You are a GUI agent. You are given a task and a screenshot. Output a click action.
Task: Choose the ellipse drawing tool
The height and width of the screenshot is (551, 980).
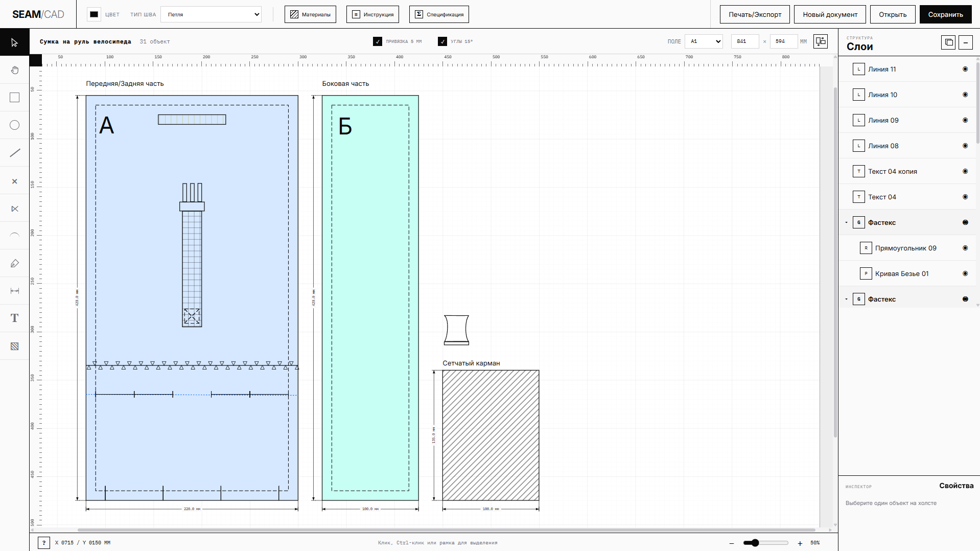tap(14, 125)
